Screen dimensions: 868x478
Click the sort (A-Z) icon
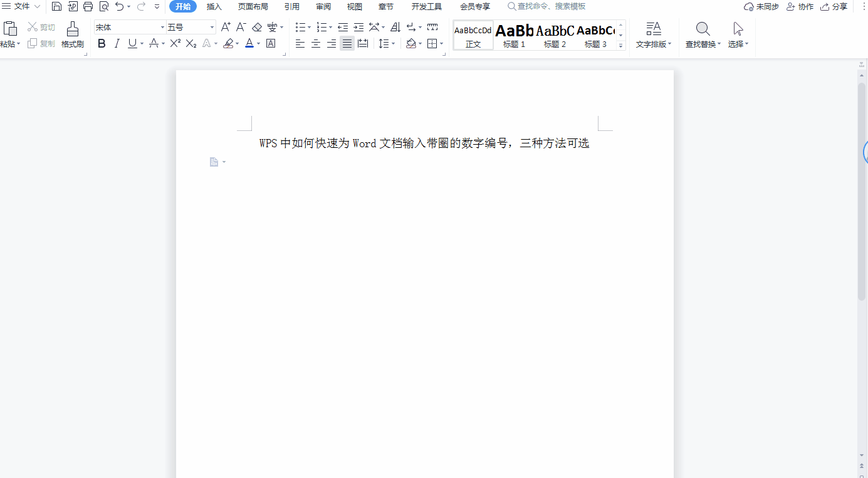pyautogui.click(x=395, y=27)
